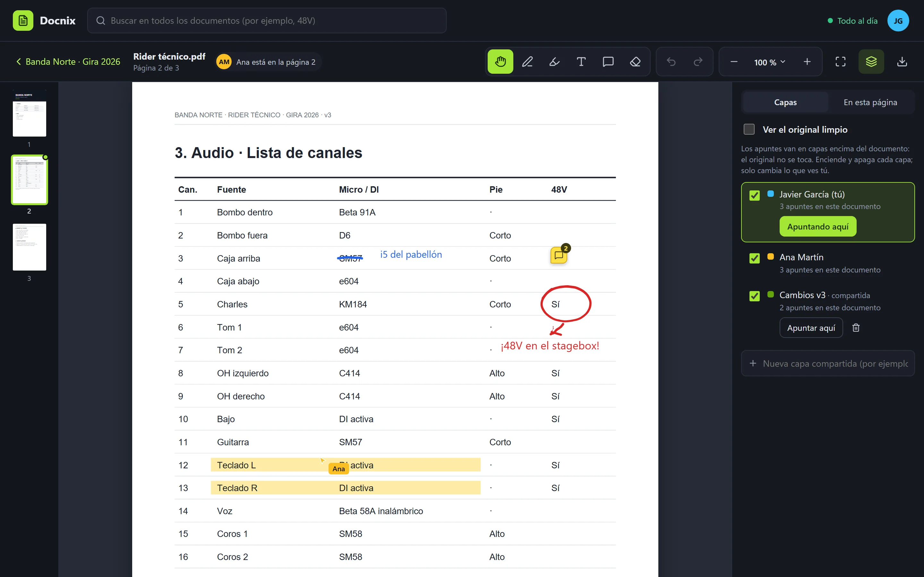Open the 100 % zoom dropdown
924x577 pixels.
tap(770, 62)
